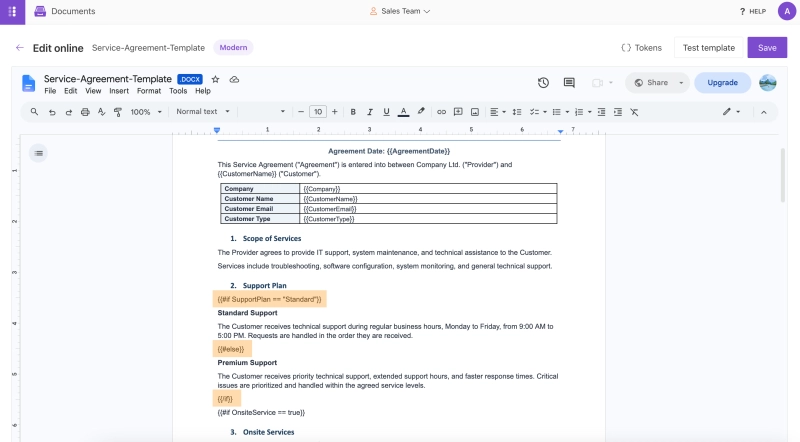The width and height of the screenshot is (800, 442).
Task: Open the Google profile picture
Action: click(767, 83)
